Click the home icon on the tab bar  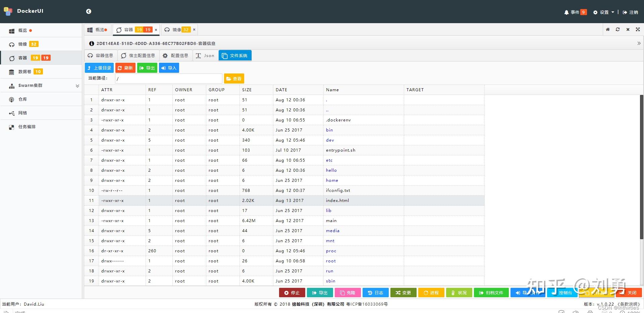tap(607, 29)
